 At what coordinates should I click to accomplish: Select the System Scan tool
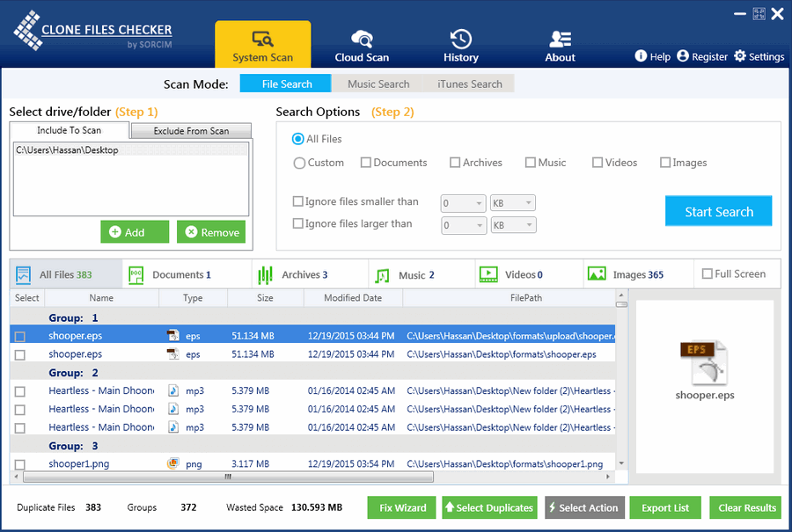point(263,44)
